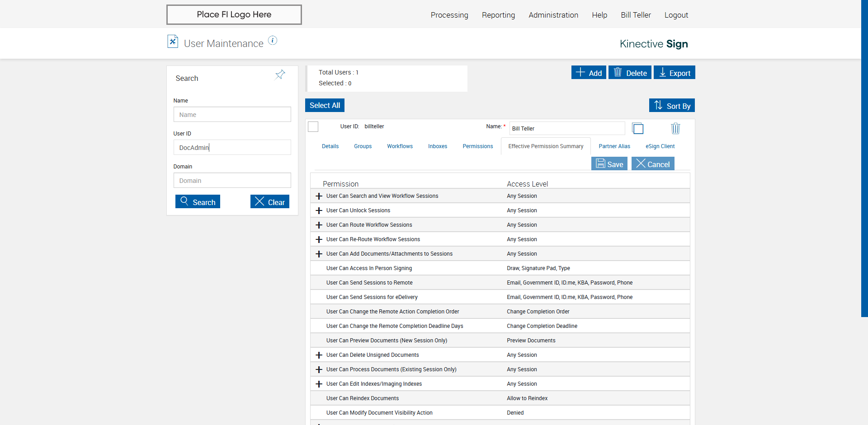Click the trash icon for billteller row
Viewport: 868px width, 425px height.
click(675, 128)
